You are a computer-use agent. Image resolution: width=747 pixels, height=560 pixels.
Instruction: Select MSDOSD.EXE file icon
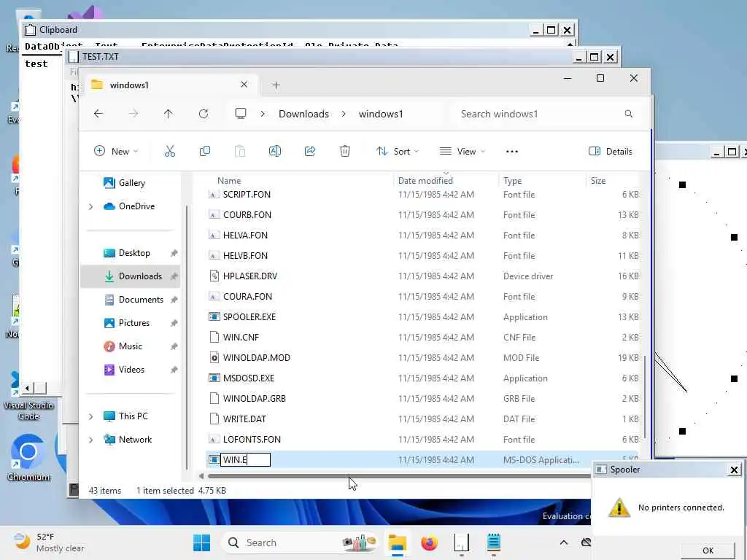pyautogui.click(x=214, y=378)
